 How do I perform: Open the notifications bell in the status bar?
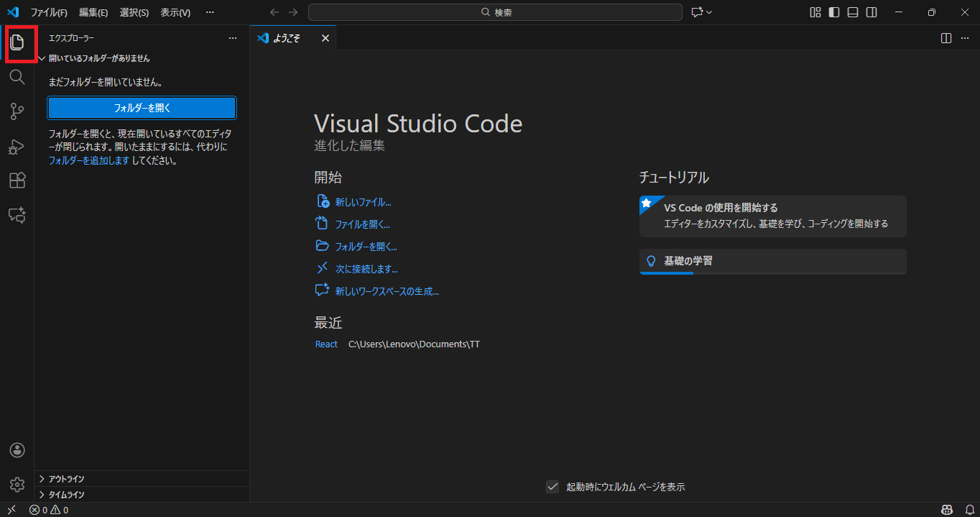tap(966, 509)
